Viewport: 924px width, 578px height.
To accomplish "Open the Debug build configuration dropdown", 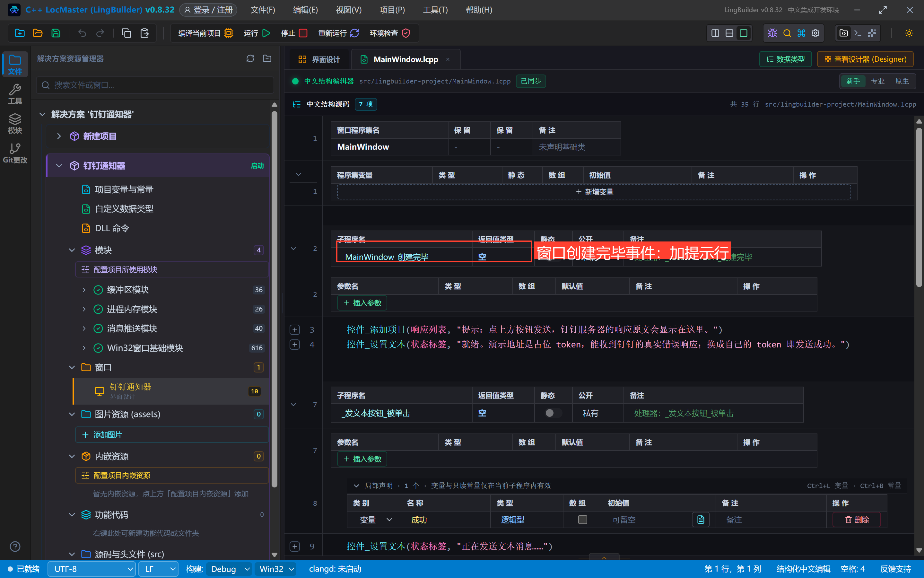I will click(x=229, y=569).
